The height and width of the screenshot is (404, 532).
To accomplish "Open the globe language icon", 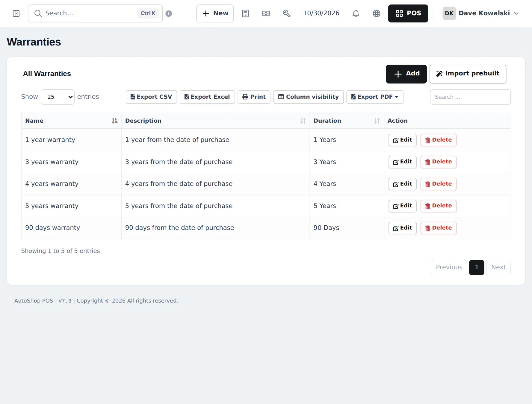I will pos(377,13).
